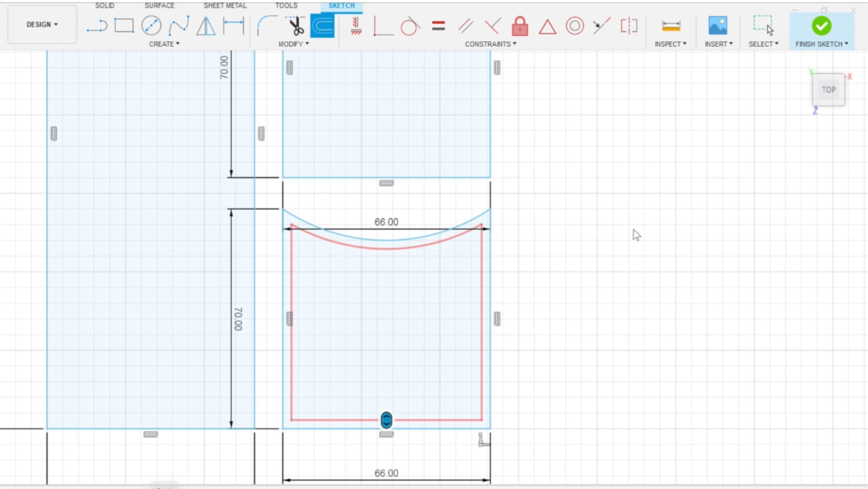Screen dimensions: 868x489
Task: Activate the Fillet tool
Action: [266, 26]
